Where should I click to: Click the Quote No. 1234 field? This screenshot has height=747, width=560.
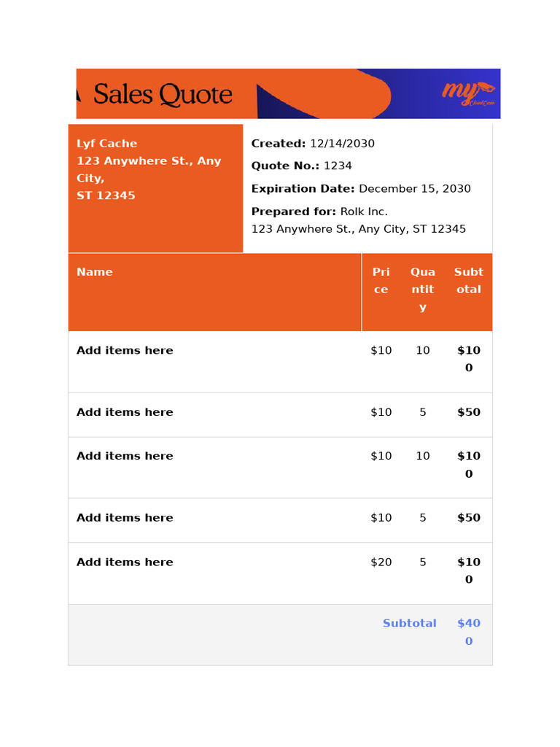pyautogui.click(x=301, y=166)
